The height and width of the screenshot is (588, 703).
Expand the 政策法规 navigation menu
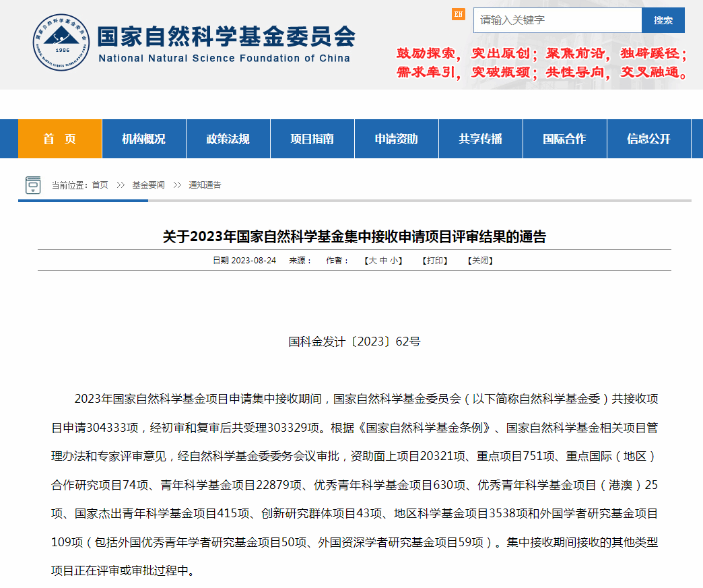228,139
